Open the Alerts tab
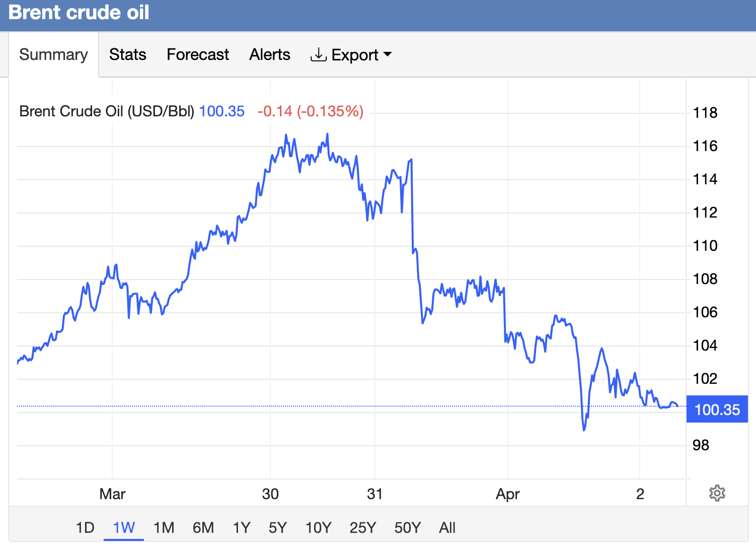The image size is (756, 550). coord(270,54)
